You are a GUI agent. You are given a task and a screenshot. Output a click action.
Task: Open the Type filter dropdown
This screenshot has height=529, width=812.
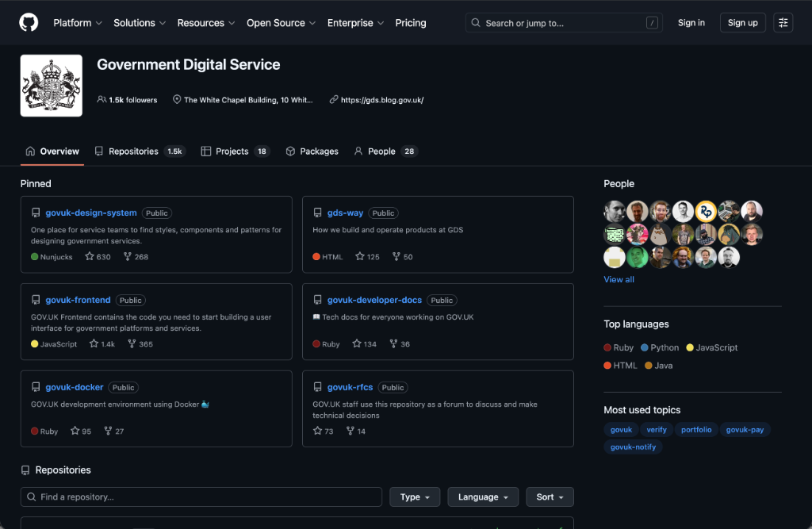(415, 496)
